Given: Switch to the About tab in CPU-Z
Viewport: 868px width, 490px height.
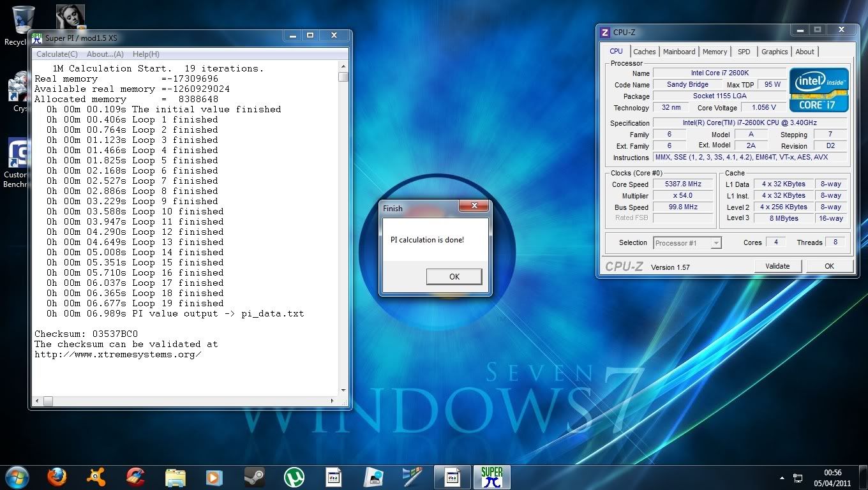Looking at the screenshot, I should (x=805, y=52).
